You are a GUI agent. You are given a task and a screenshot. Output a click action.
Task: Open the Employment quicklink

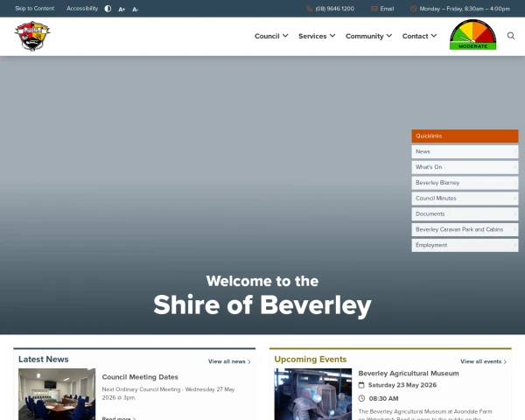(x=465, y=245)
